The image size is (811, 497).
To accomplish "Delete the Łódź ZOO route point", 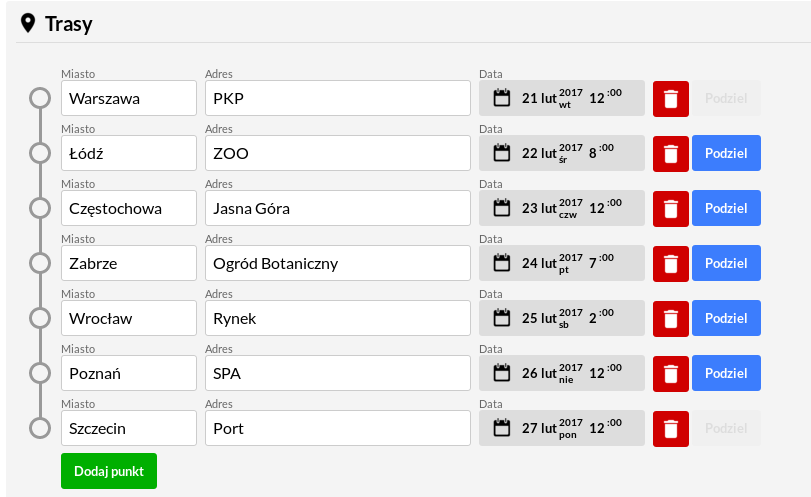I will click(x=670, y=154).
